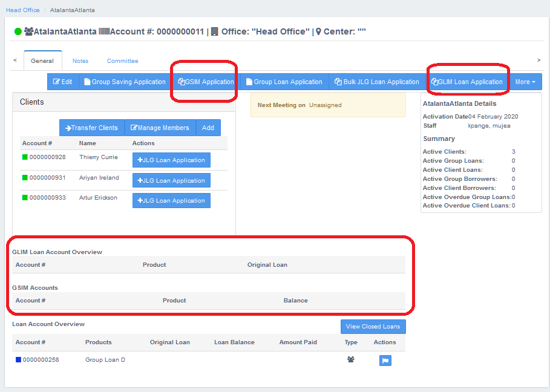Click the blue status square of loan 0000000258
This screenshot has height=392, width=550.
pyautogui.click(x=18, y=360)
